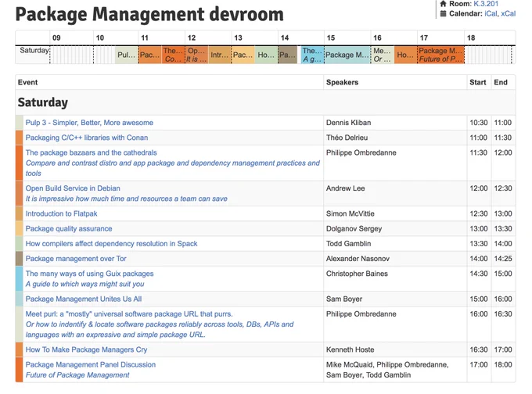Click the blue 'The... A g...' timeline block
This screenshot has width=532, height=394.
point(312,55)
